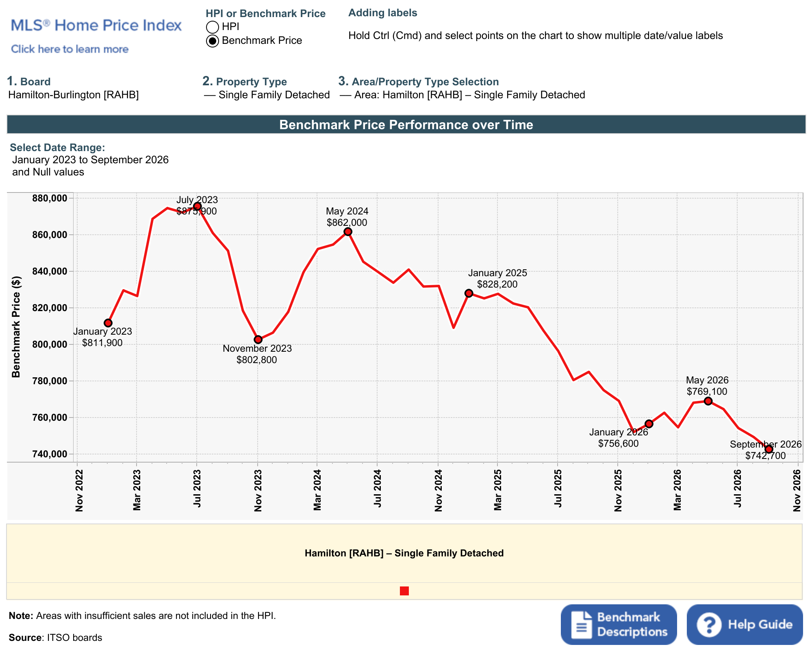812x649 pixels.
Task: Click the $802,800 value label
Action: (256, 360)
